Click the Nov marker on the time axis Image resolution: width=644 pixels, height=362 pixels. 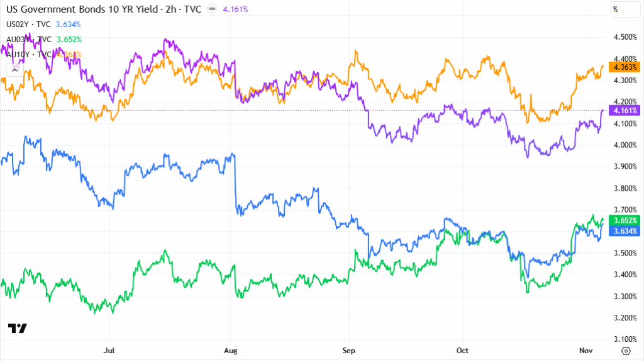click(x=585, y=350)
